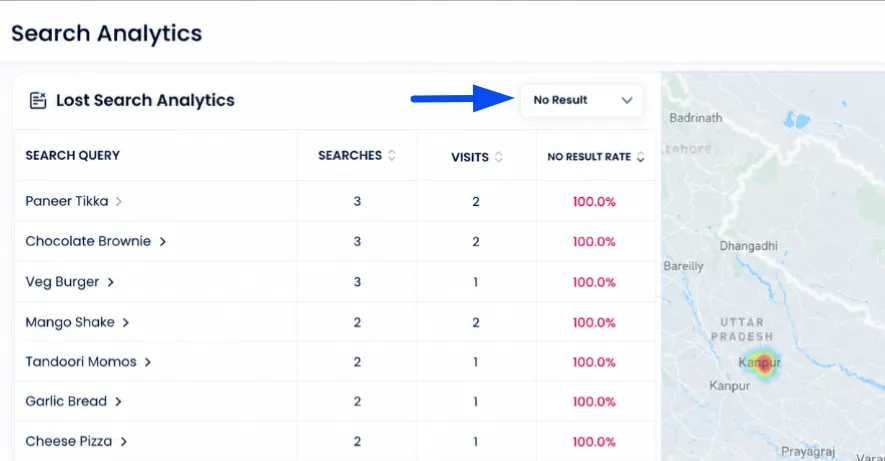
Task: Expand the Veg Burger chevron
Action: (x=111, y=282)
